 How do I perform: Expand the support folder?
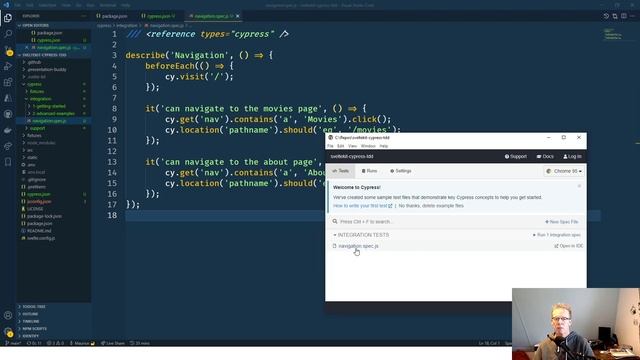37,128
